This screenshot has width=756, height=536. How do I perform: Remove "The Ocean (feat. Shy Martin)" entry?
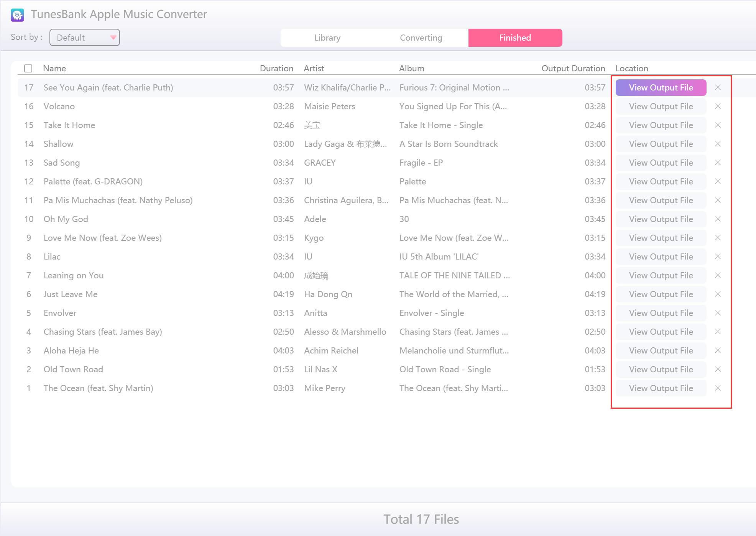tap(718, 388)
